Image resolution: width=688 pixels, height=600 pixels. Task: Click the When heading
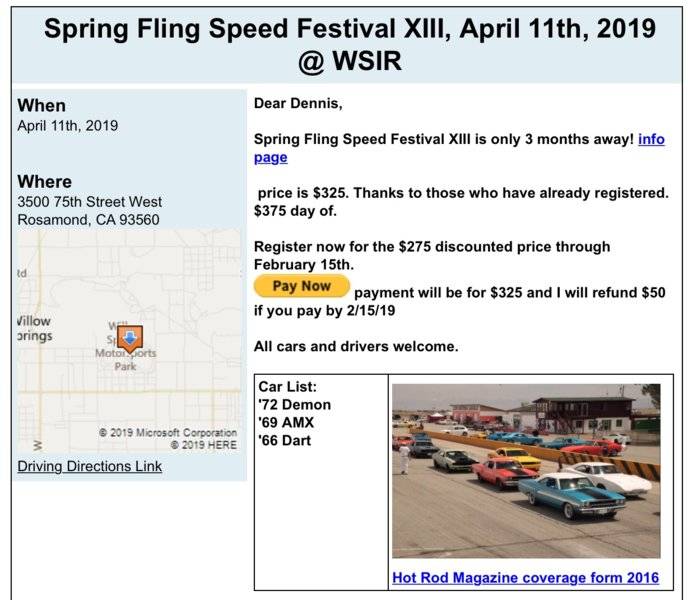(42, 106)
